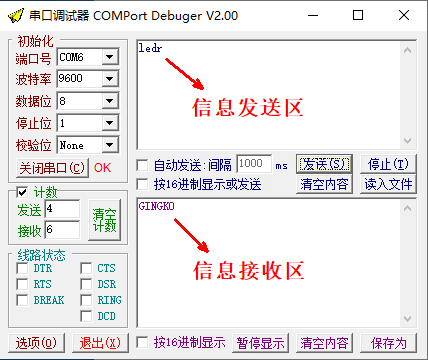Click the 发送(S) send button
Viewport: 428px width, 360px height.
pos(324,164)
